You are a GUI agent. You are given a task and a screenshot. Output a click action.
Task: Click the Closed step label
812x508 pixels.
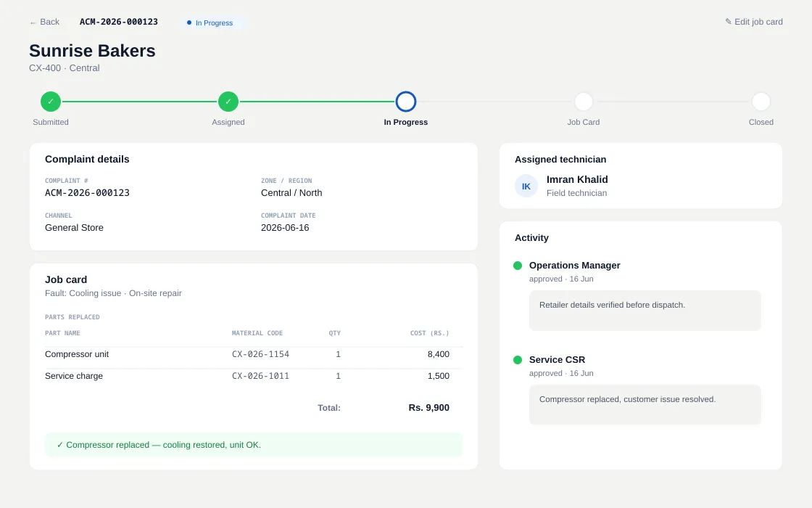(x=761, y=123)
